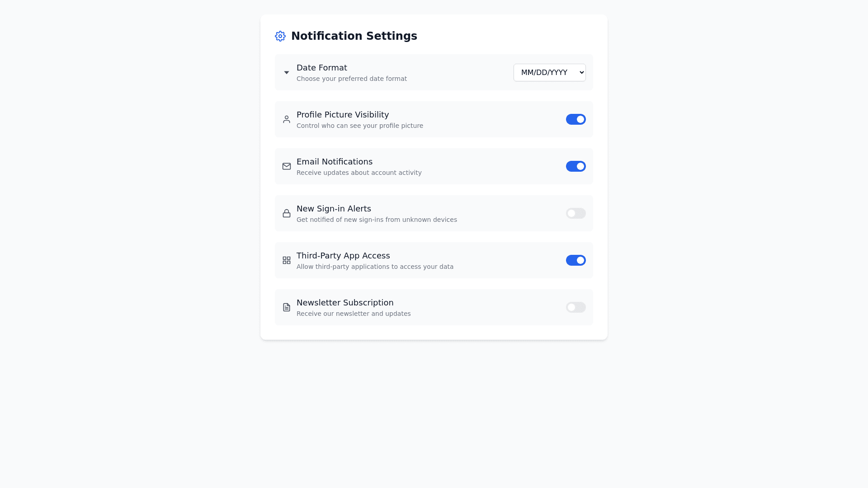Click the envelope icon for Email Notifications
The width and height of the screenshot is (868, 488).
point(287,166)
